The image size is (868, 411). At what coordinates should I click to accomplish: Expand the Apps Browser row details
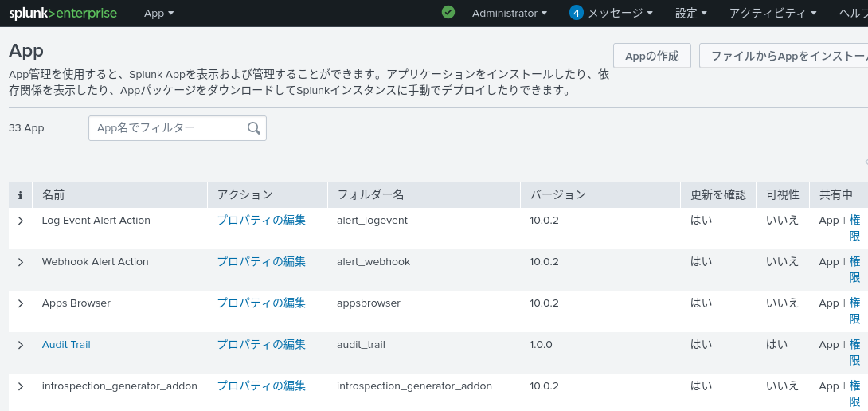21,303
